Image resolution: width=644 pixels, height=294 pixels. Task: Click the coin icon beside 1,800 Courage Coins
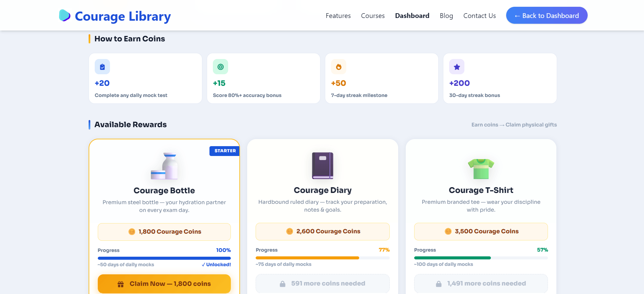point(132,232)
